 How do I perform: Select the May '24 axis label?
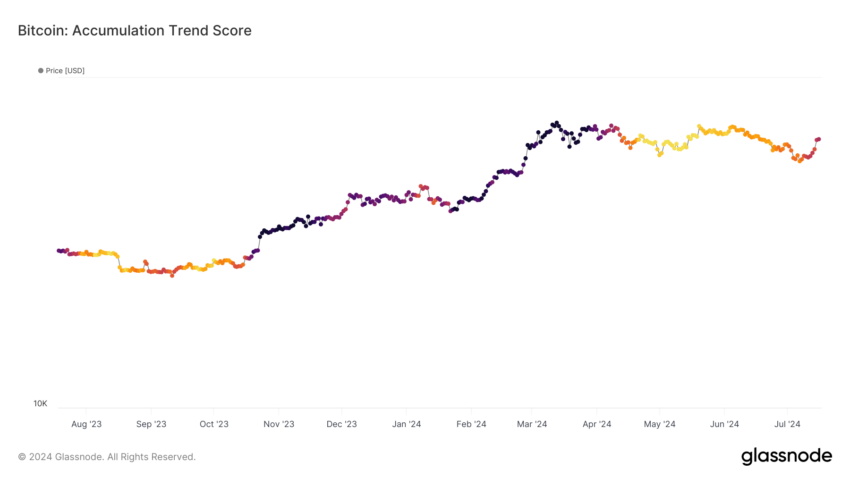660,424
